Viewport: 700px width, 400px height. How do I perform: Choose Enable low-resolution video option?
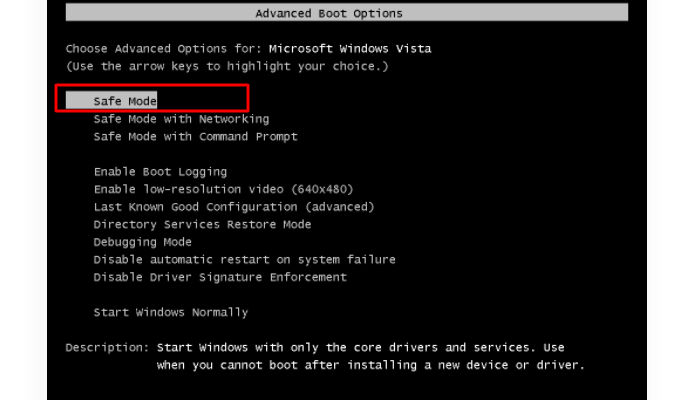223,189
